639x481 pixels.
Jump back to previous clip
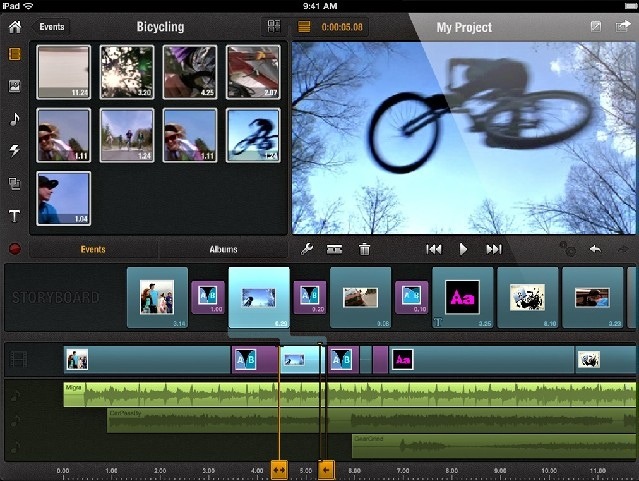click(433, 249)
